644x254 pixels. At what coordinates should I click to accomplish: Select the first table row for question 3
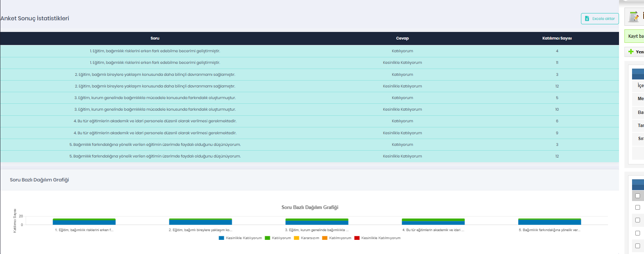(155, 98)
